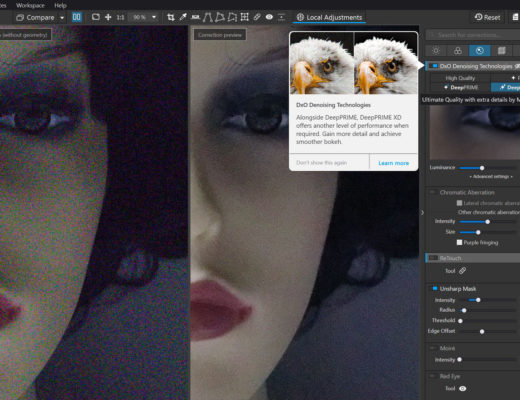The image size is (520, 400).
Task: Toggle Red Eye correction switch
Action: pyautogui.click(x=433, y=376)
